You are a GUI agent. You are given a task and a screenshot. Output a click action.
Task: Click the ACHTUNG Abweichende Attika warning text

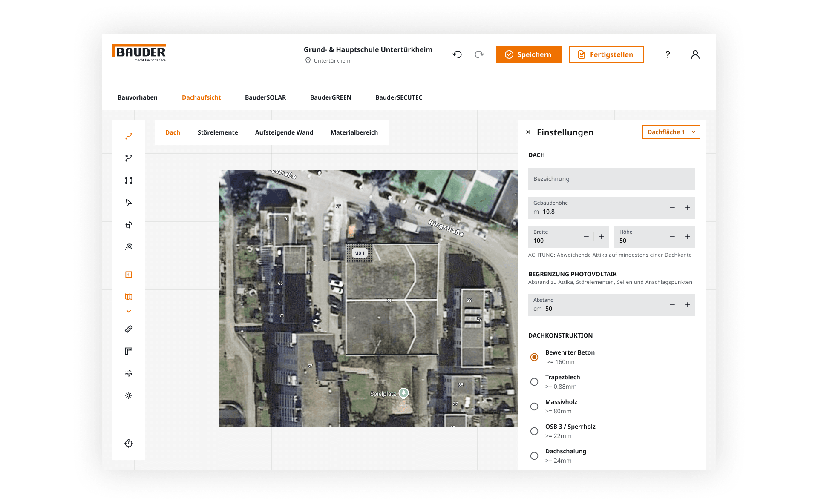click(610, 255)
